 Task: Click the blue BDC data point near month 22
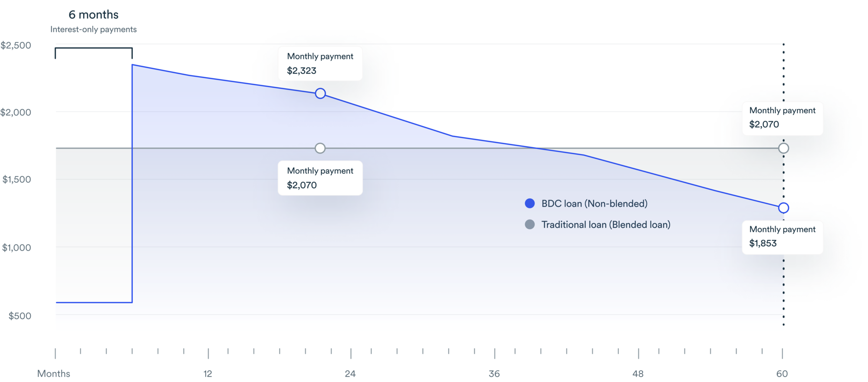point(320,93)
